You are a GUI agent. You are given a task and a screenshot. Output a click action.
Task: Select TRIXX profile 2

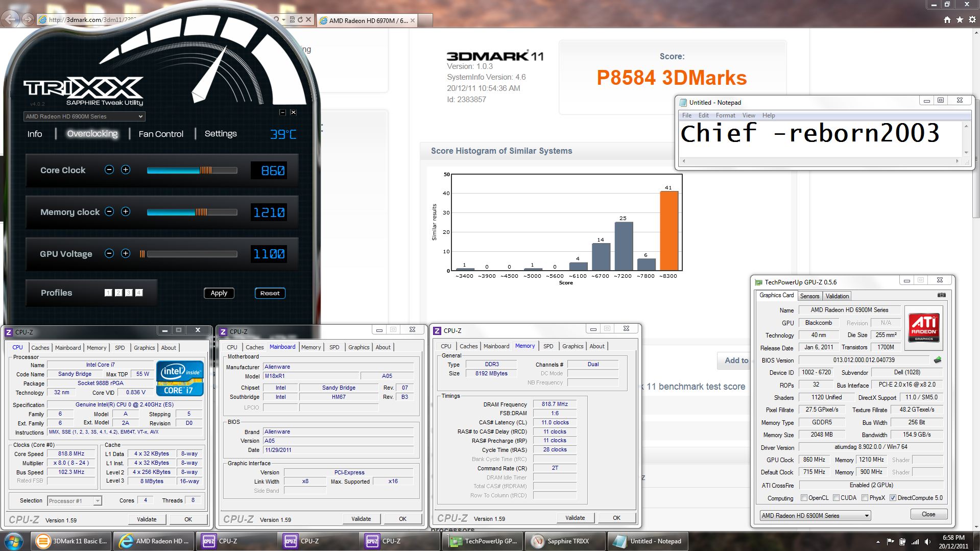118,293
